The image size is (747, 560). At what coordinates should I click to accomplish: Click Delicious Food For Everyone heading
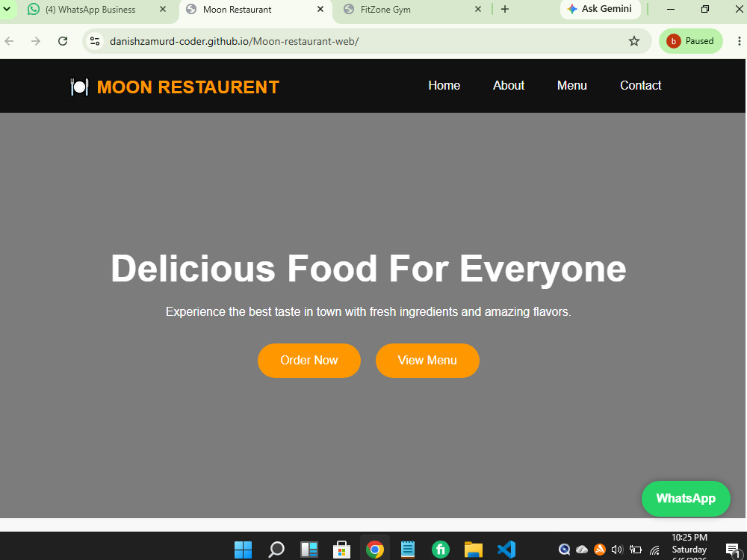[x=368, y=269]
